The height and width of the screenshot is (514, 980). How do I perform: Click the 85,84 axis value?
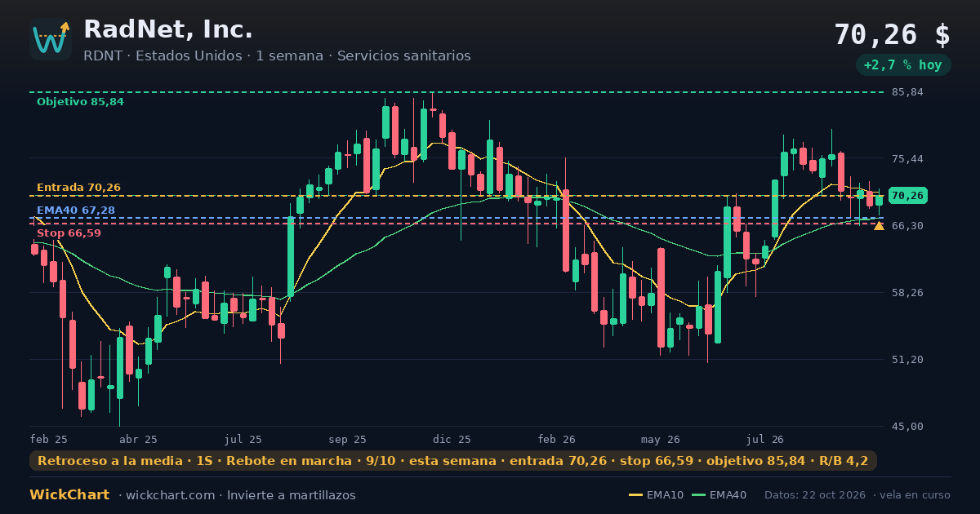coord(907,92)
